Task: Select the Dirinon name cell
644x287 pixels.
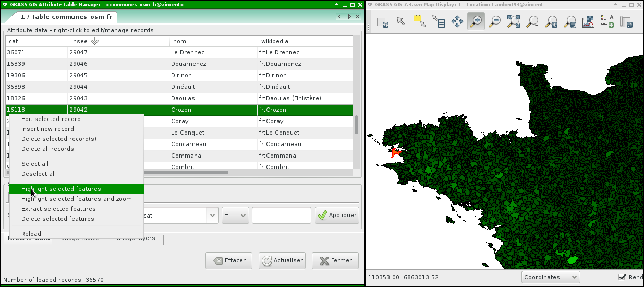Action: [x=181, y=75]
